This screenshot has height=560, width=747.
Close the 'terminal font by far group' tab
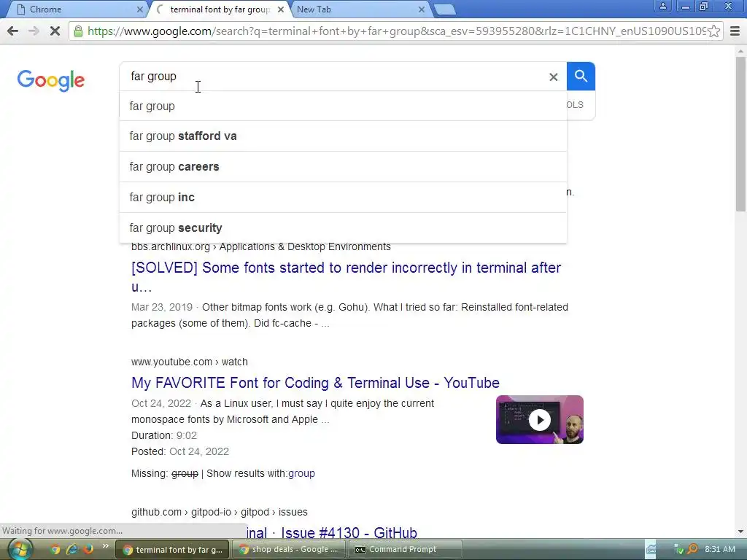281,9
